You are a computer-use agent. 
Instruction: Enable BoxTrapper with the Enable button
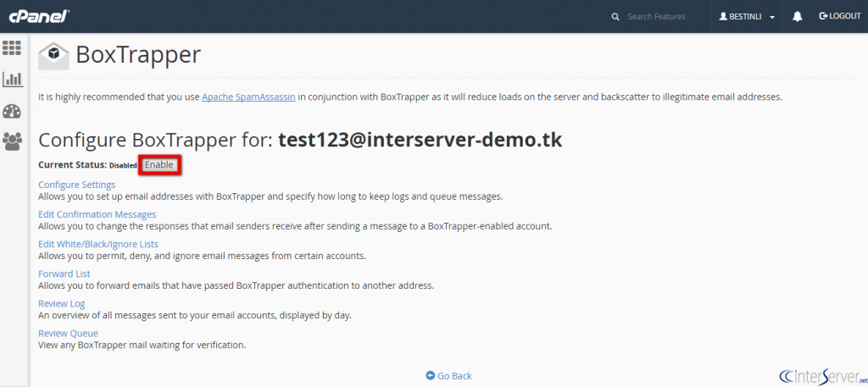[x=159, y=164]
